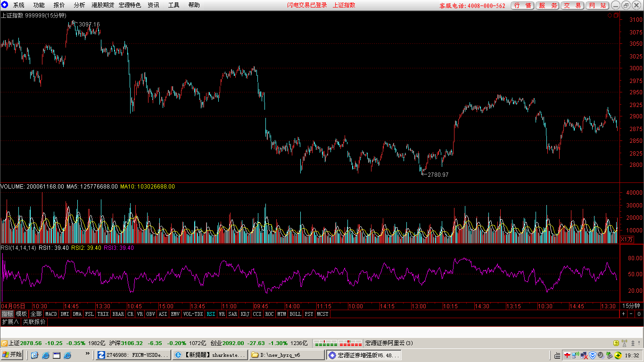
Task: Select the 模板 tab
Action: pyautogui.click(x=21, y=314)
